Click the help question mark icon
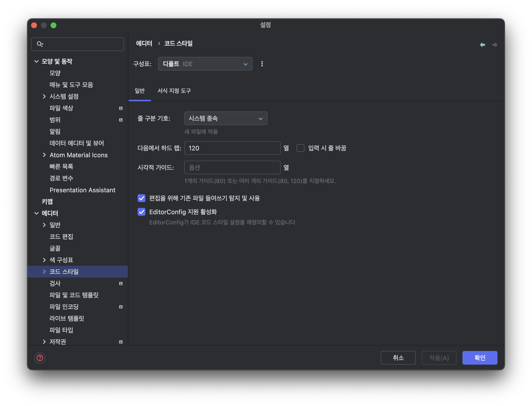The width and height of the screenshot is (532, 406). pyautogui.click(x=40, y=358)
